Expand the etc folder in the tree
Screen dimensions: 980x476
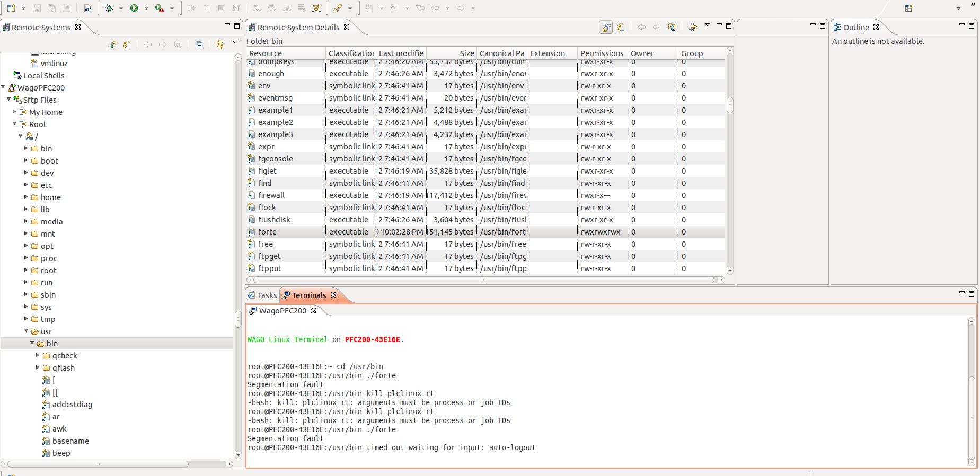tap(27, 185)
